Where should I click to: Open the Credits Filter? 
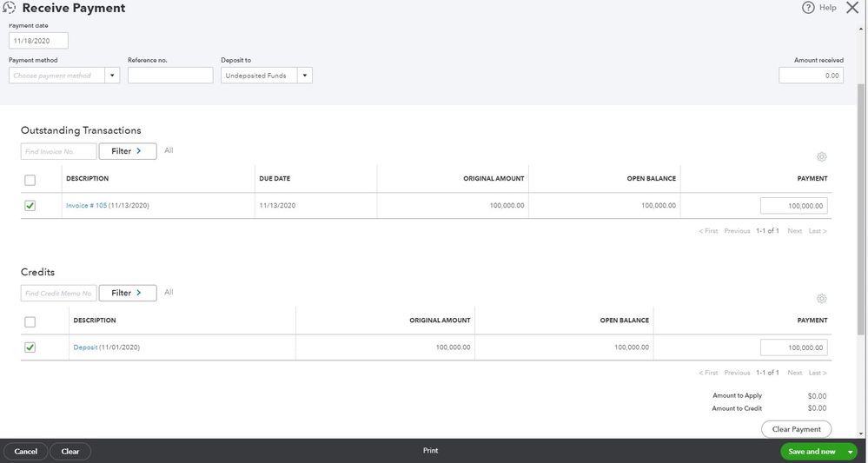pos(128,294)
